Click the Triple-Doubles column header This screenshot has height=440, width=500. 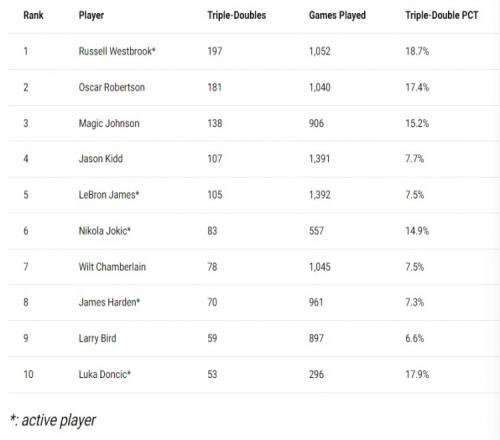[237, 15]
